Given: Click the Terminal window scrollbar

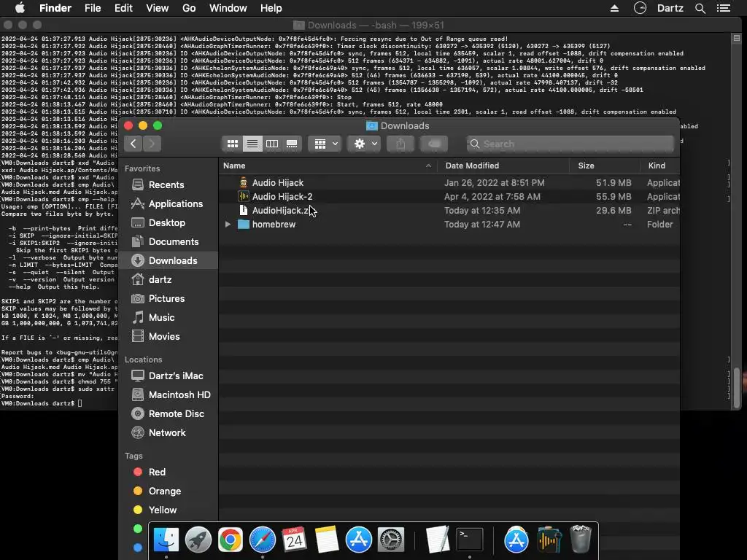Looking at the screenshot, I should 737,388.
